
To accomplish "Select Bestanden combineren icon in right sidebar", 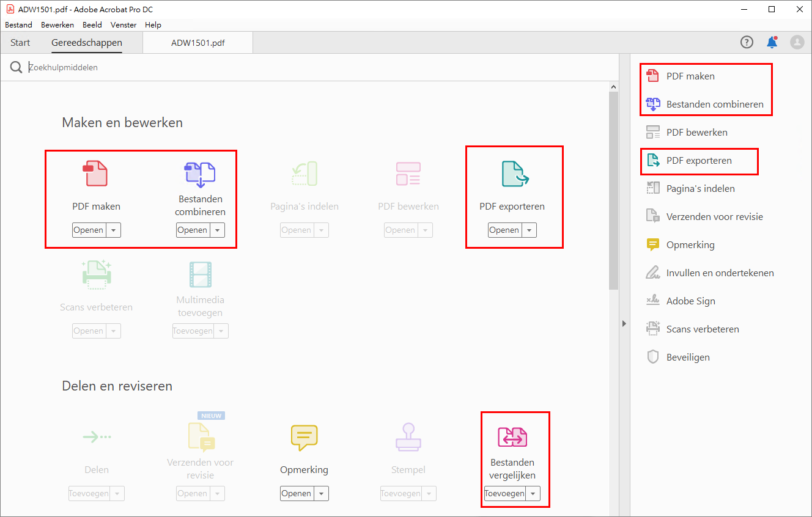I will click(x=653, y=104).
